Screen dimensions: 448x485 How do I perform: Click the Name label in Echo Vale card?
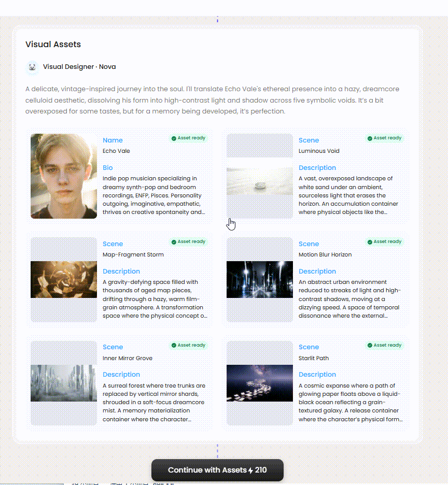[x=113, y=140]
